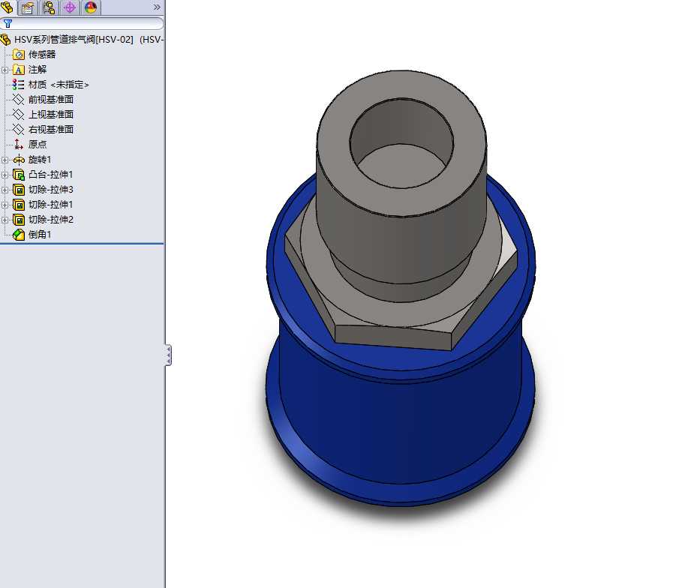This screenshot has width=700, height=588.
Task: Select the 凸台-拉伸1 feature label
Action: pos(50,175)
